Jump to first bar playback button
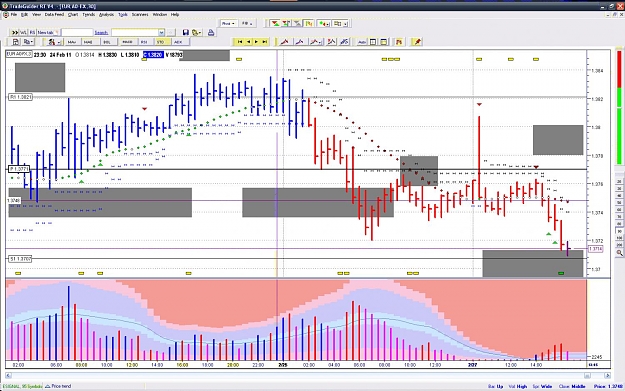 [240, 41]
